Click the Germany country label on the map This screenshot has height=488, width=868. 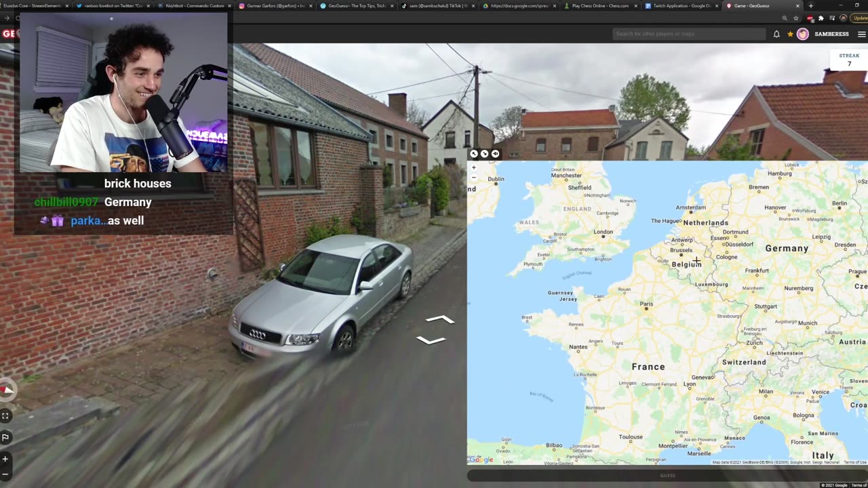click(x=787, y=248)
